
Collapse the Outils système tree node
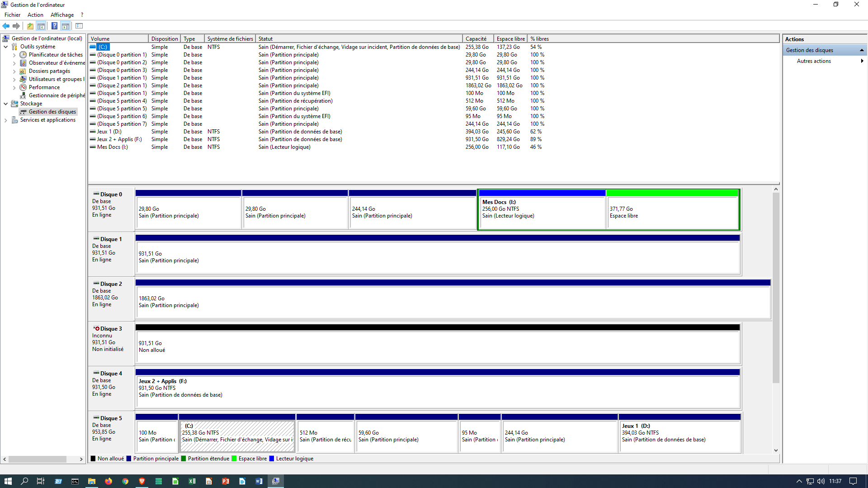pos(5,47)
